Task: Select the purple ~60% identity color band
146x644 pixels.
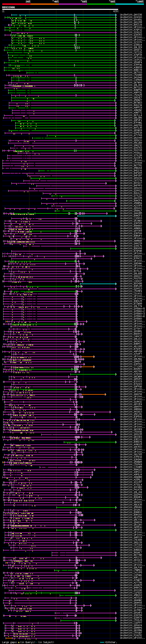Action: (x=73, y=4)
